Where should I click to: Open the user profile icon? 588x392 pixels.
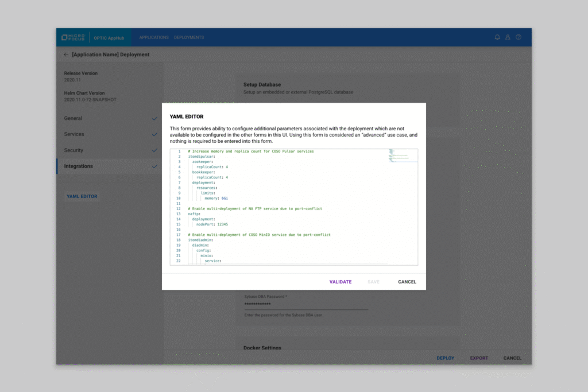click(x=508, y=37)
